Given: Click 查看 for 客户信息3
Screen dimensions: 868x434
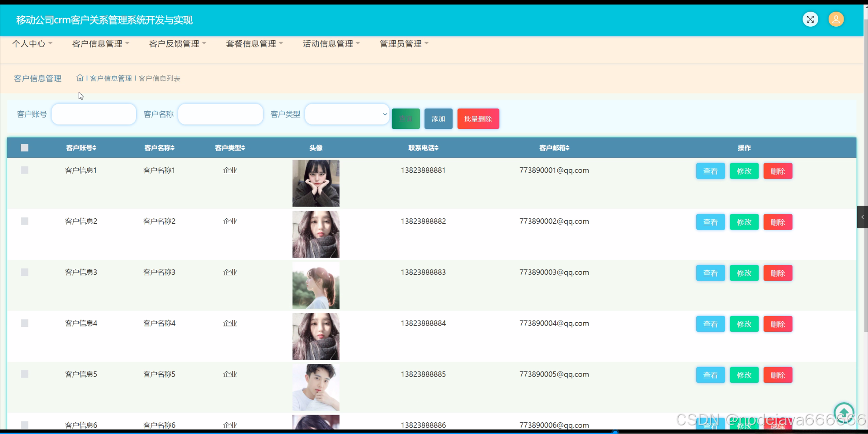Looking at the screenshot, I should tap(710, 273).
